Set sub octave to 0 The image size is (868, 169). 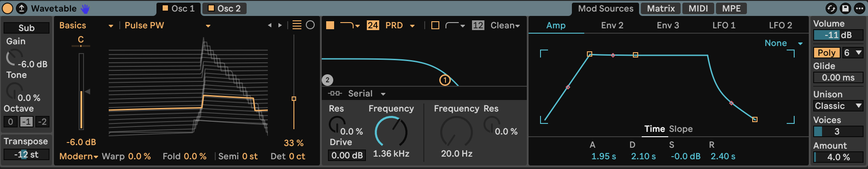click(x=11, y=122)
